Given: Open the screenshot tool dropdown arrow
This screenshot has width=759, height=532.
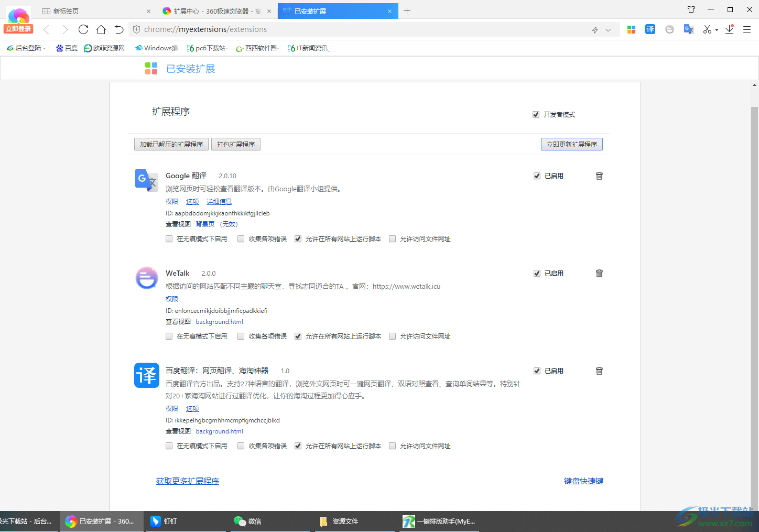Looking at the screenshot, I should point(717,30).
